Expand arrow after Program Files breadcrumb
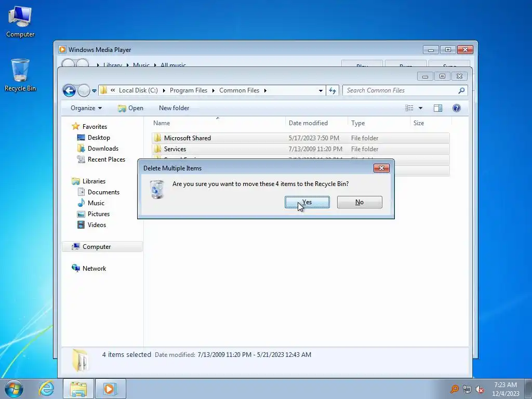Screen dimensions: 532x399 point(214,90)
